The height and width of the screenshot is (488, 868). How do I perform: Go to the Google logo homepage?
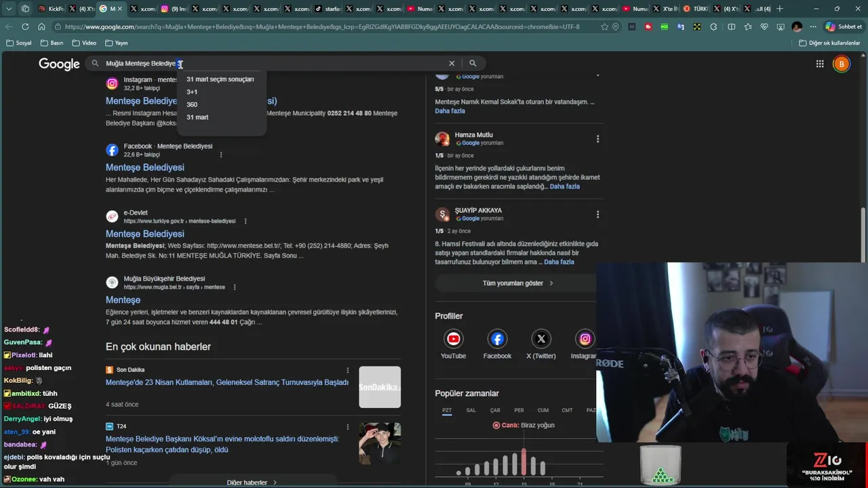(x=59, y=64)
